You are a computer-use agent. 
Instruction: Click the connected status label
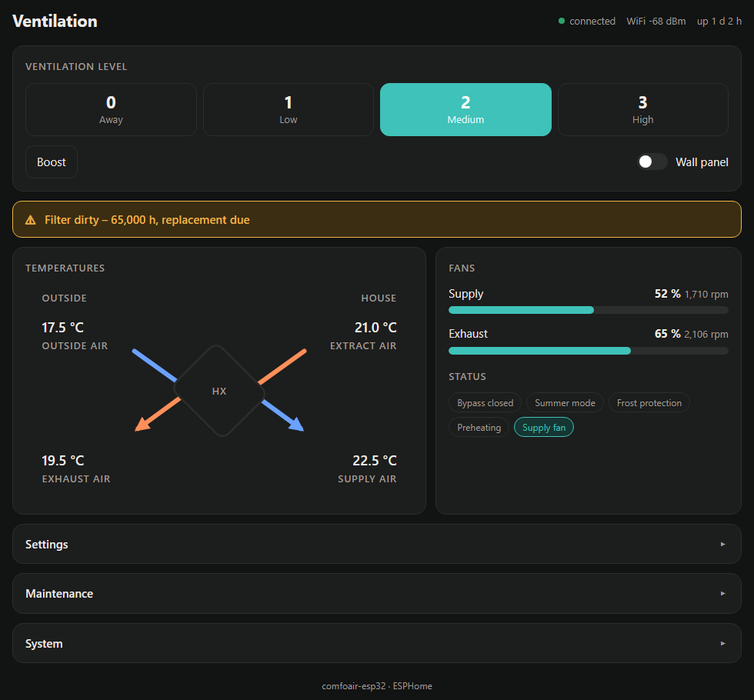tap(592, 22)
